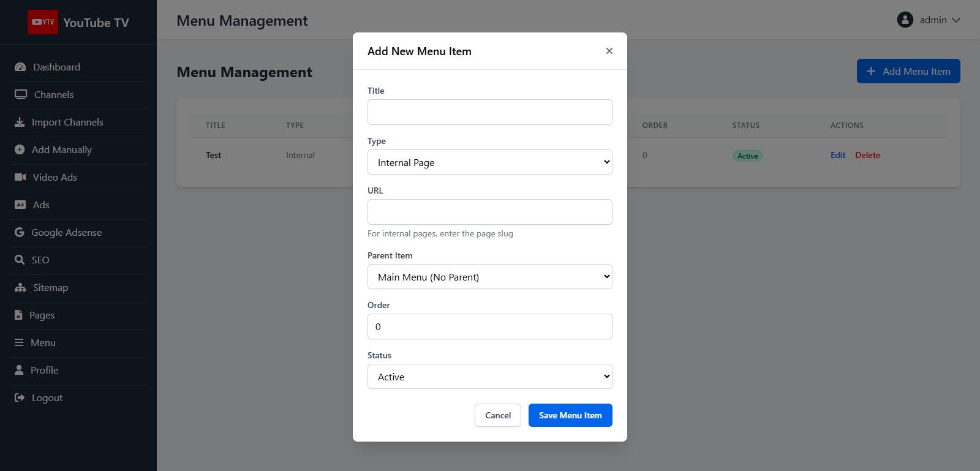The width and height of the screenshot is (980, 471).
Task: Click into the URL input field
Action: [489, 212]
